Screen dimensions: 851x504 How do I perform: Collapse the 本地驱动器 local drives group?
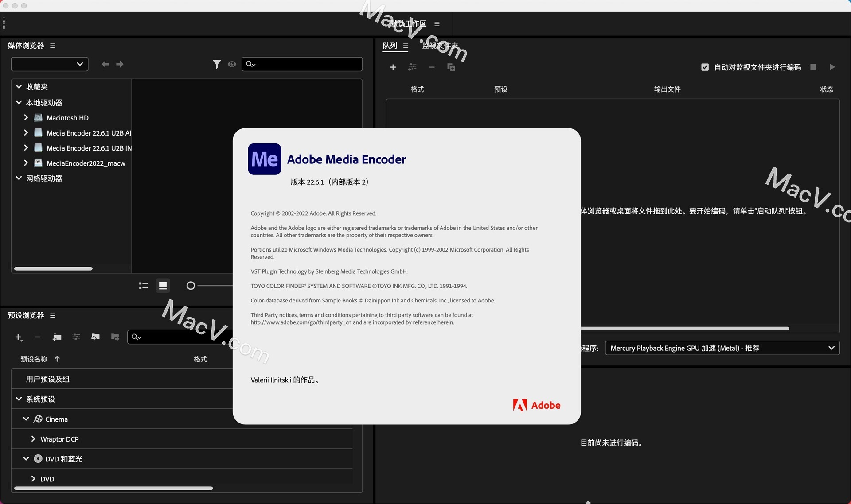(x=19, y=102)
